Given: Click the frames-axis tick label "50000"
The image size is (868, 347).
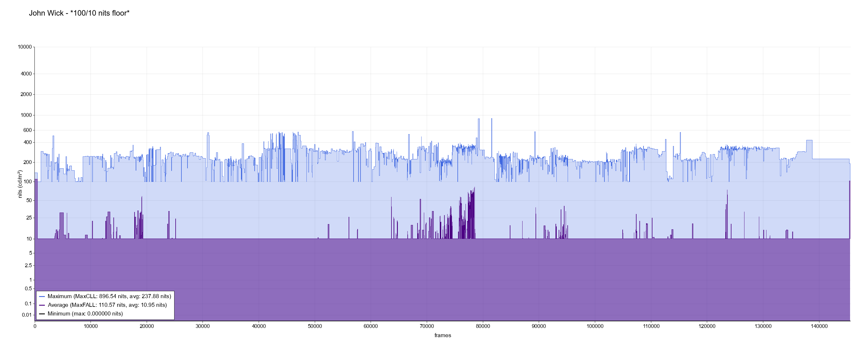Looking at the screenshot, I should click(315, 326).
